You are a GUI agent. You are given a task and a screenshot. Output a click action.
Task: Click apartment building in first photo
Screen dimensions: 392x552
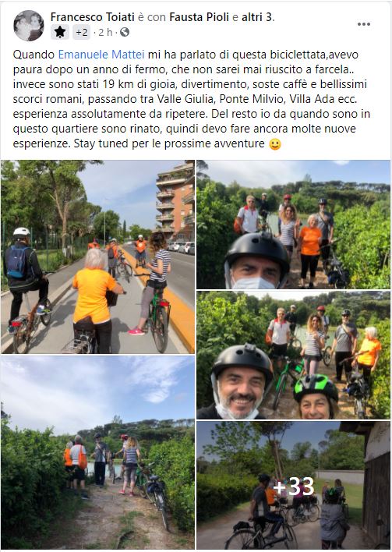[175, 200]
